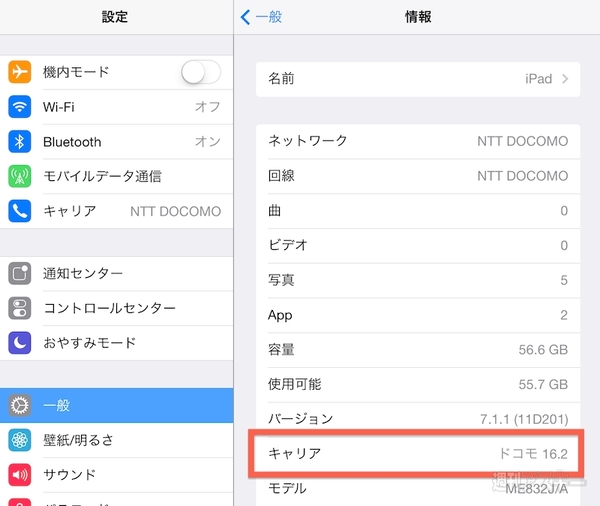600x506 pixels.
Task: Tap the ビデオ count row
Action: [x=418, y=245]
